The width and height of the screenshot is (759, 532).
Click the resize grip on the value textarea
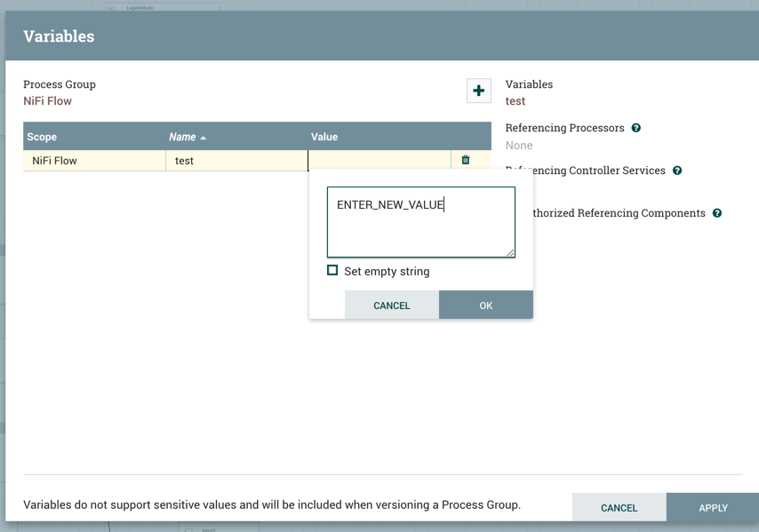click(511, 253)
